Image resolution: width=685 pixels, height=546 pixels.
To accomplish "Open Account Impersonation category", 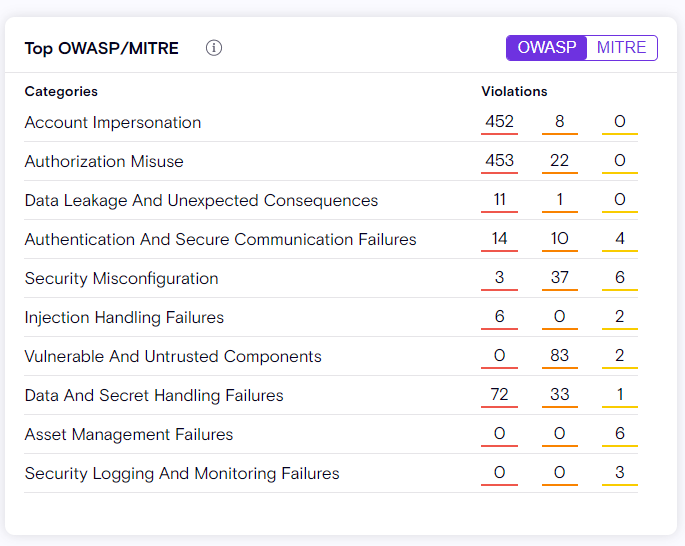I will [x=113, y=123].
